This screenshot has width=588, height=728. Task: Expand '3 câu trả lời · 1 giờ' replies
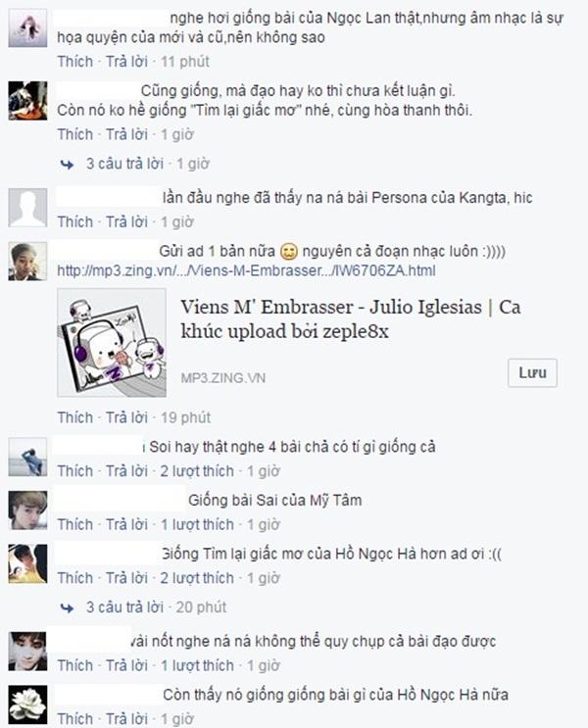pos(148,164)
